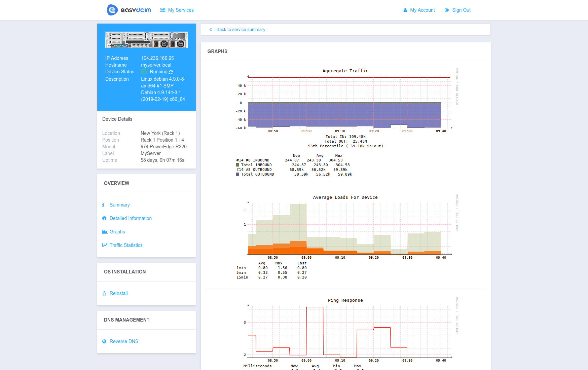The height and width of the screenshot is (370, 588).
Task: Click the Total OUTBOUND purple legend swatch
Action: pos(238,174)
